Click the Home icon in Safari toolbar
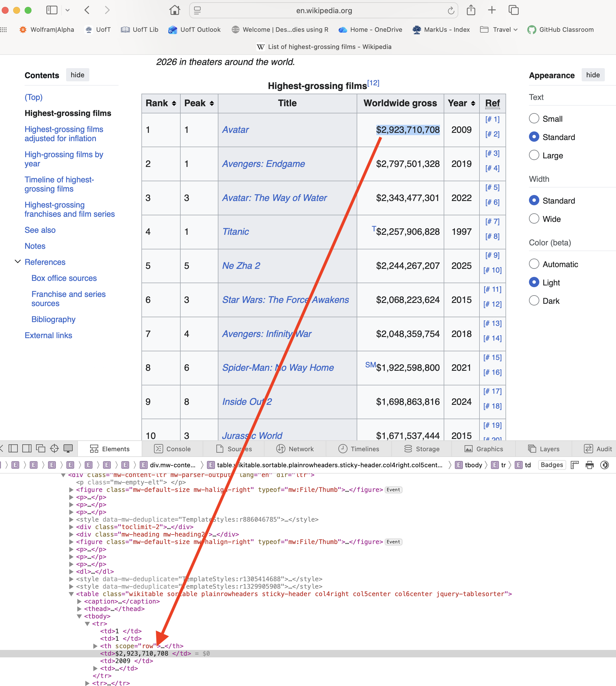 (x=175, y=10)
